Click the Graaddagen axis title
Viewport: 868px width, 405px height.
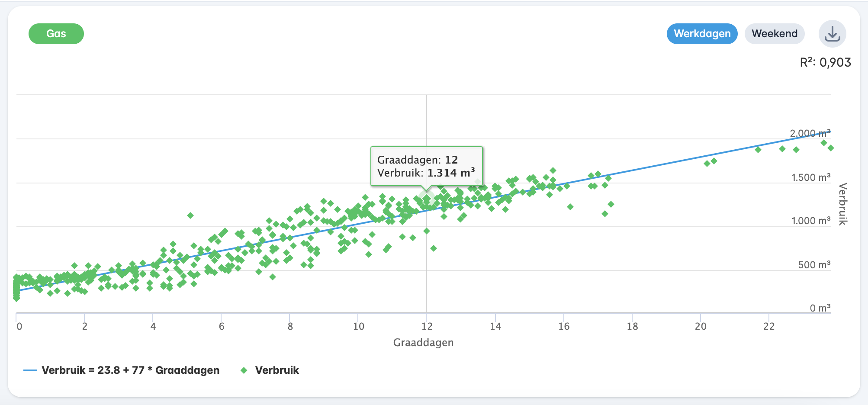click(423, 343)
